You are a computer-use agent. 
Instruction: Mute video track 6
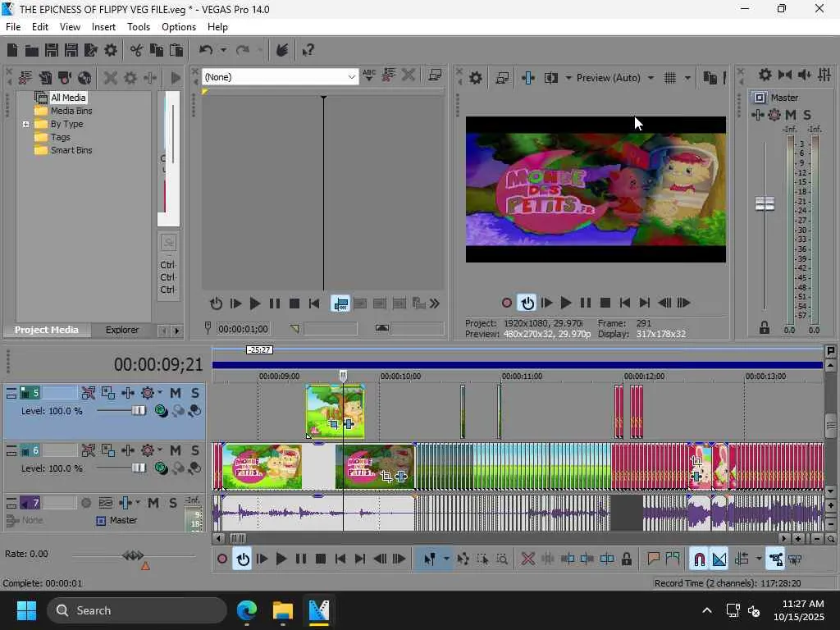[x=176, y=450]
